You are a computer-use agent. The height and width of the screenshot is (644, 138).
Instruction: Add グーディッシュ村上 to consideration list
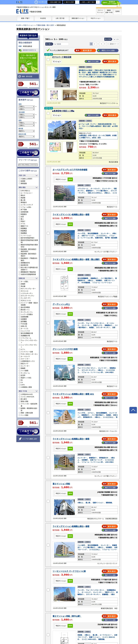110,308
